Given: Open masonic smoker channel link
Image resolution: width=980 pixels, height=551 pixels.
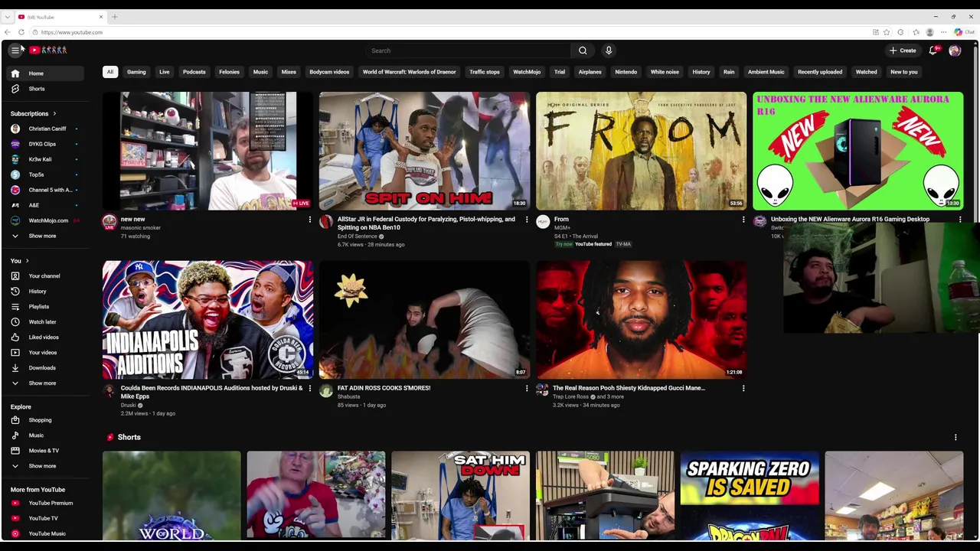Looking at the screenshot, I should 141,228.
